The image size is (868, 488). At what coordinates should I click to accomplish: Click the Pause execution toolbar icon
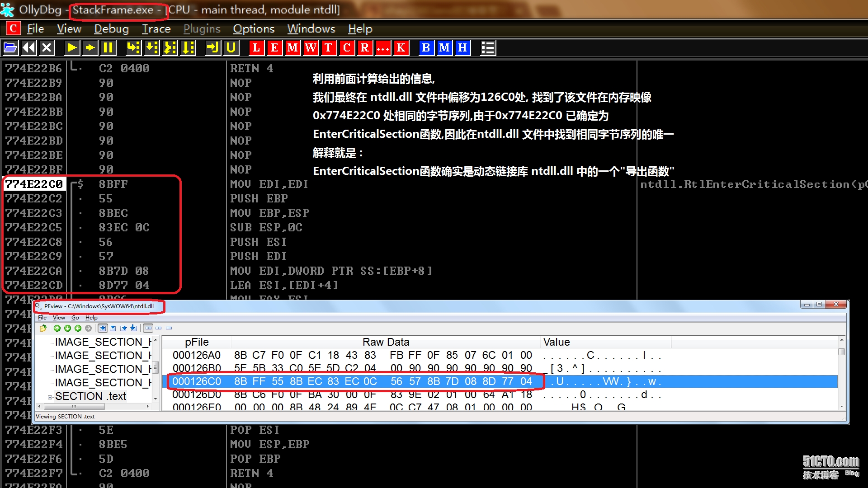108,47
